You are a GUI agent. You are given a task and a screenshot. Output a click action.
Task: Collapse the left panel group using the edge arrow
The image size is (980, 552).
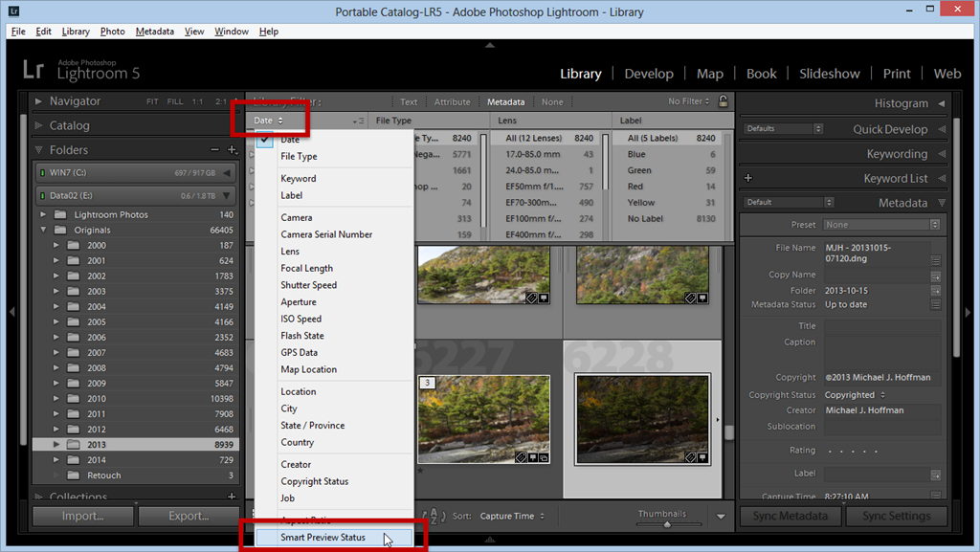11,312
